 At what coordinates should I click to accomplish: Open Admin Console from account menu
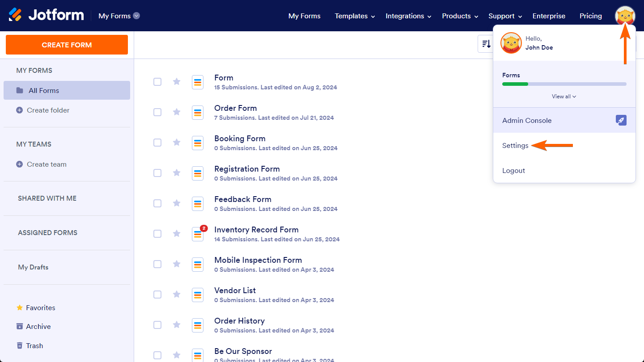[564, 120]
